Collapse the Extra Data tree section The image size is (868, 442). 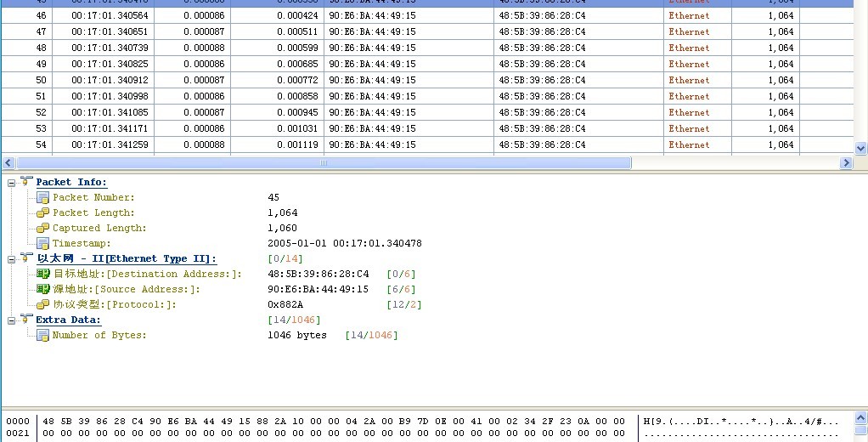pyautogui.click(x=12, y=320)
